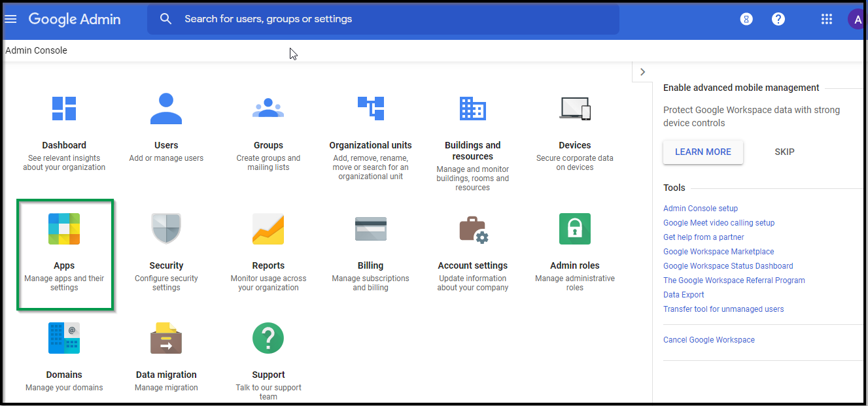
Task: Click the LEARN MORE button
Action: click(703, 152)
